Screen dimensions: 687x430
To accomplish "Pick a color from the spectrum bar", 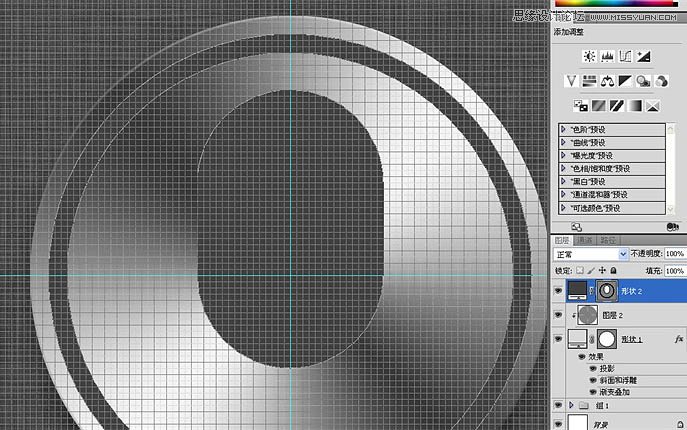I will click(x=616, y=3).
